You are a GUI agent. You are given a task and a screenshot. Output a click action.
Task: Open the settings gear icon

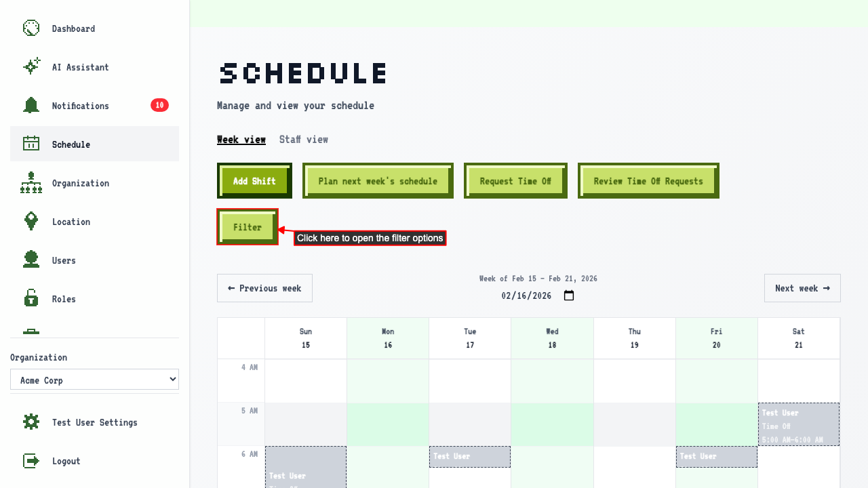[31, 422]
